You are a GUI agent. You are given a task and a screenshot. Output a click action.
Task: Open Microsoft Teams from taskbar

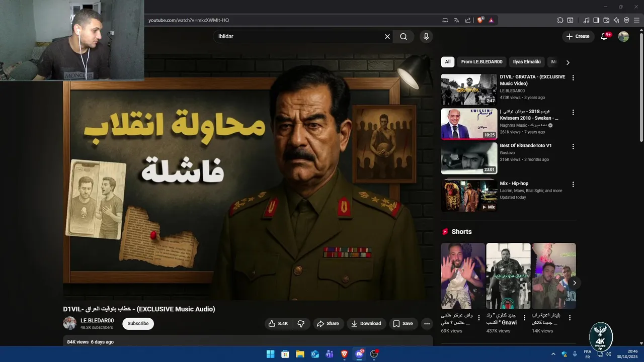coord(330,354)
